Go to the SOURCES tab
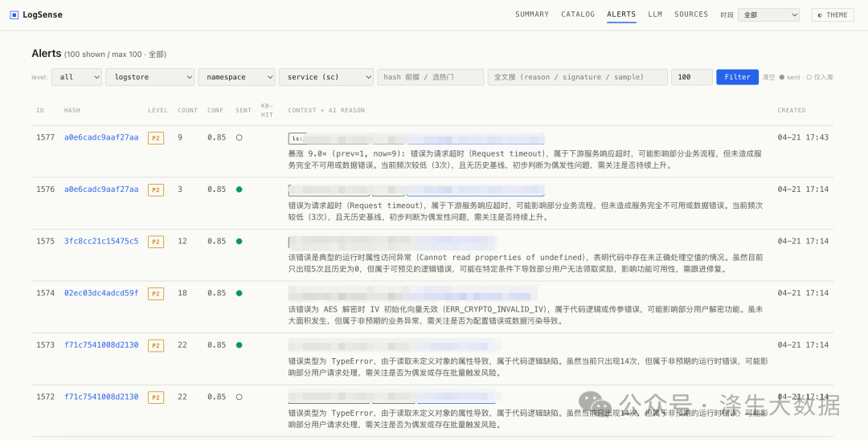This screenshot has height=440, width=868. click(691, 14)
